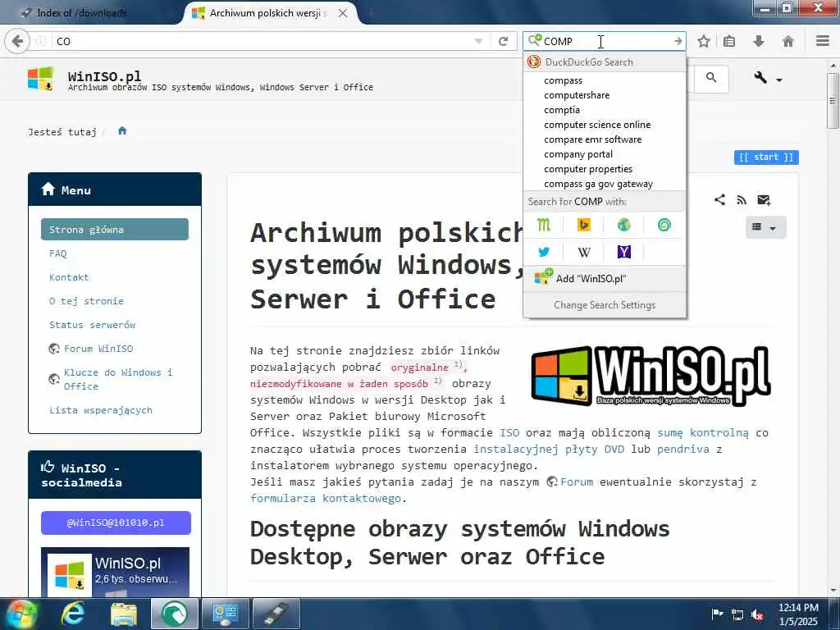Open Windows Start button
The width and height of the screenshot is (840, 630).
point(21,614)
